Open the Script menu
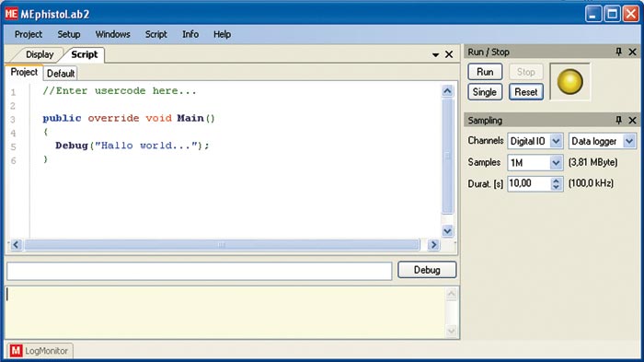 point(155,34)
